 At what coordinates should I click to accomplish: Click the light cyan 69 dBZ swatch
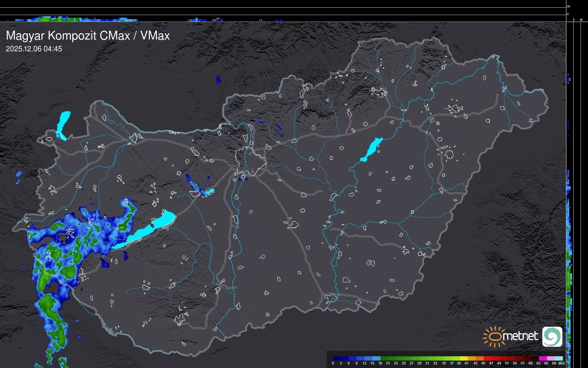(x=559, y=359)
